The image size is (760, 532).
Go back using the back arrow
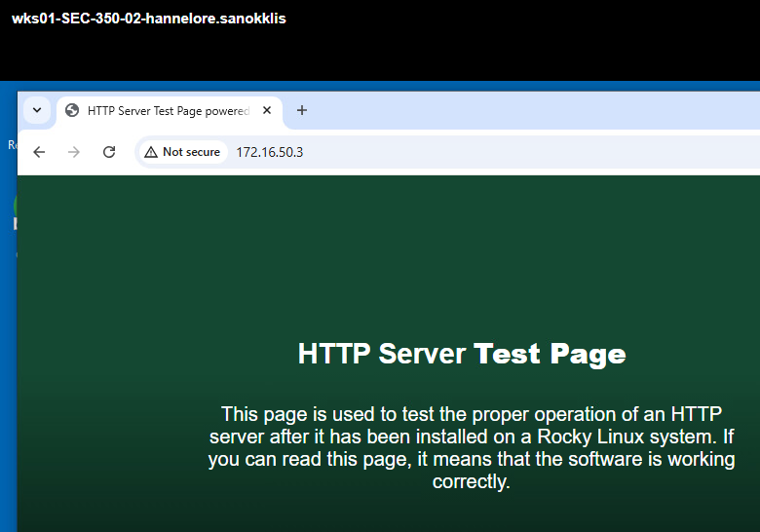click(x=39, y=152)
